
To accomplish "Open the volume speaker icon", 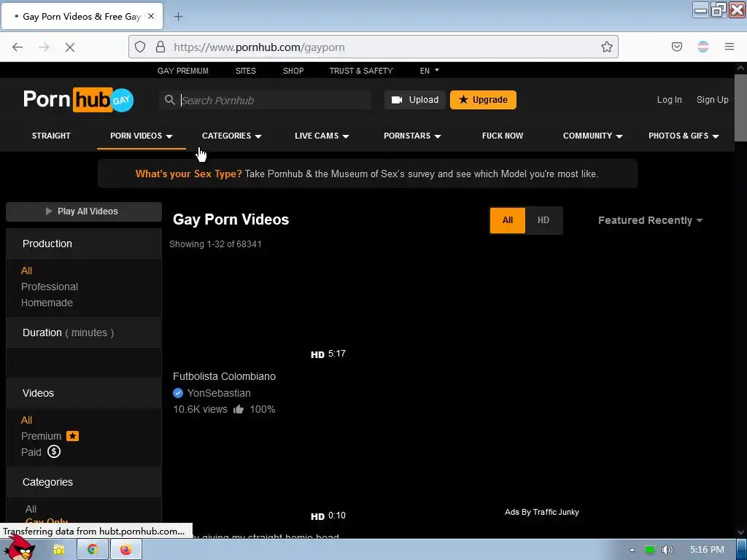I will (667, 550).
